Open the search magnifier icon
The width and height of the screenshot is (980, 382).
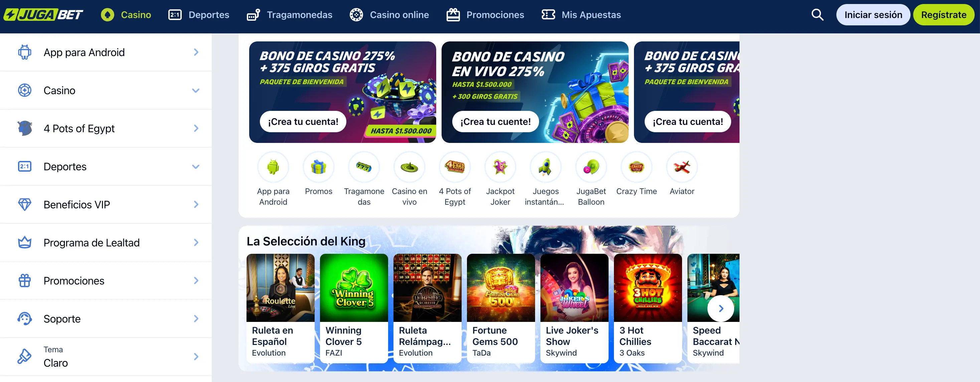point(817,15)
